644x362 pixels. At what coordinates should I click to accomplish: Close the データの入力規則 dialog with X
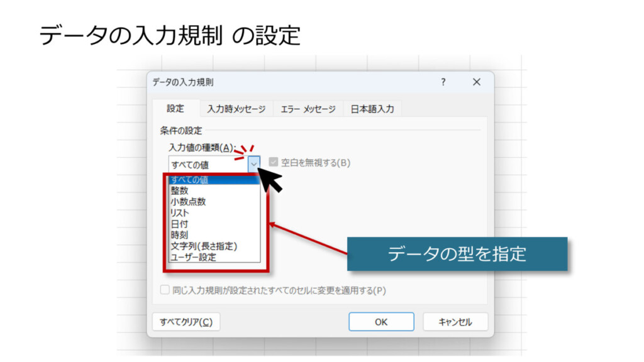(x=476, y=82)
